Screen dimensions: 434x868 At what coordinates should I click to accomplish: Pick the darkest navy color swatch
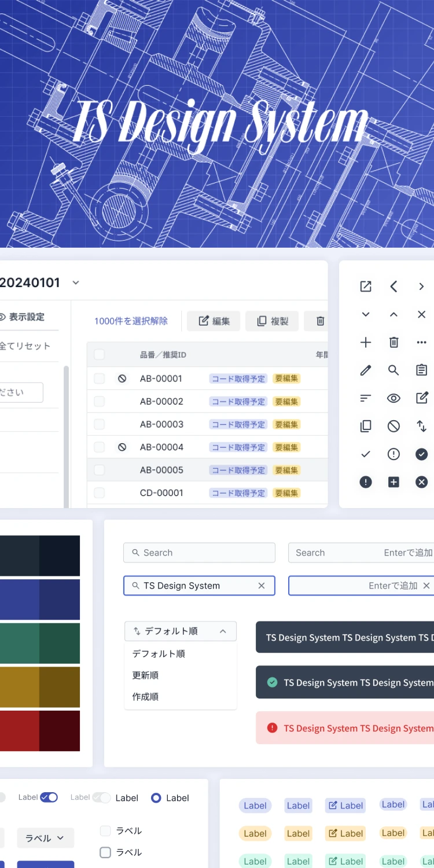pyautogui.click(x=60, y=556)
